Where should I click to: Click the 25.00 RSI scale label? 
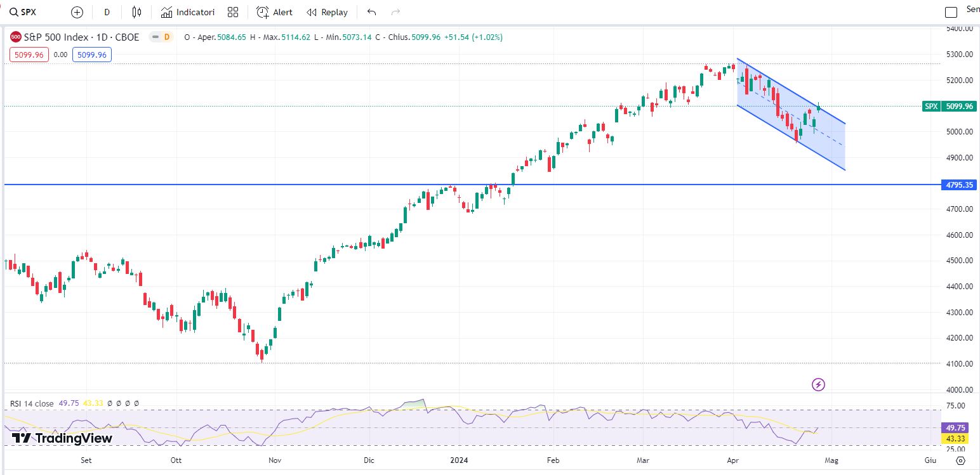(956, 450)
